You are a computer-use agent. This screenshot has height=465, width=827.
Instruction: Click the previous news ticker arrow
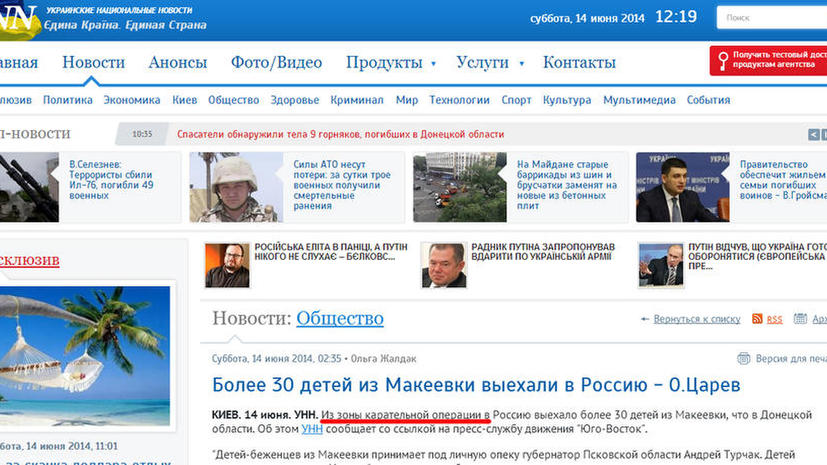813,134
